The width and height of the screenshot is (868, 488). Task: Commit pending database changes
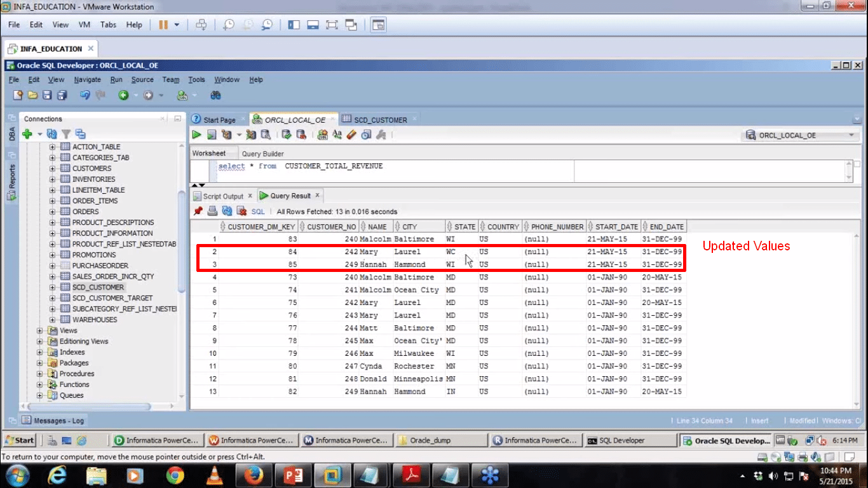click(287, 134)
